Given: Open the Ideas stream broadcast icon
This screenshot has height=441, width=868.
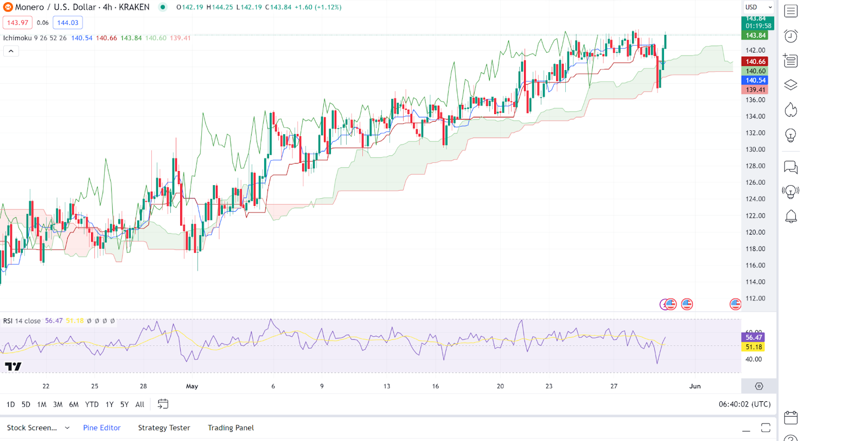Looking at the screenshot, I should [x=791, y=192].
